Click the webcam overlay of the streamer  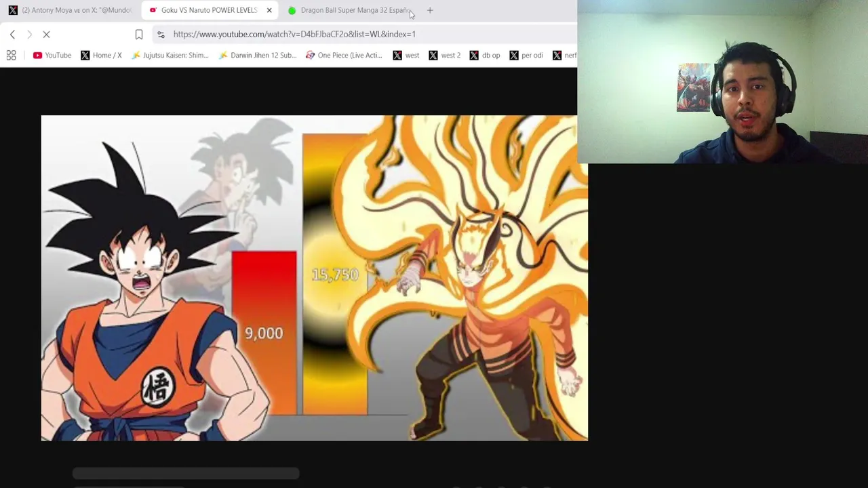point(722,82)
